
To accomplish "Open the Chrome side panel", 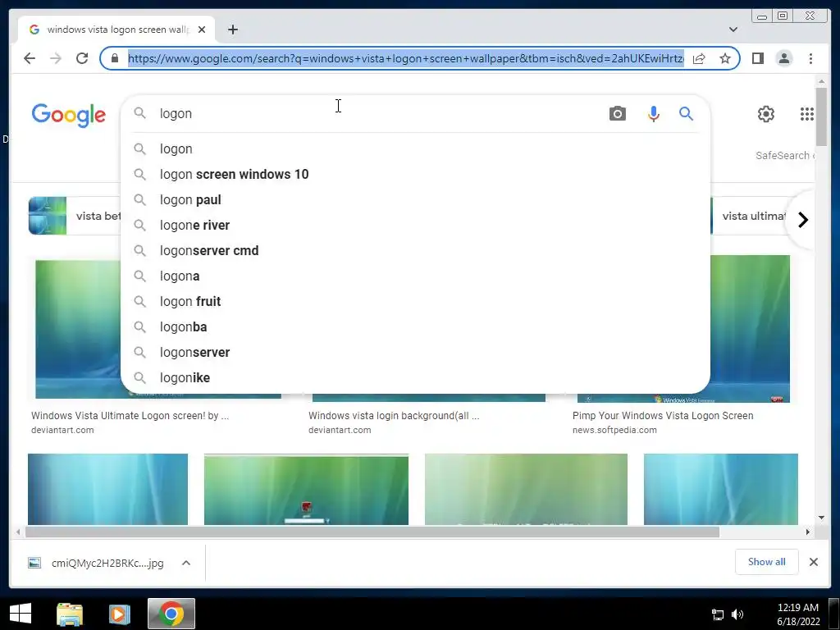I will pyautogui.click(x=757, y=58).
